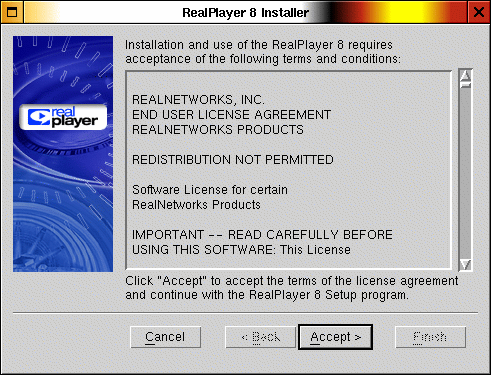Click the license scrollbar track below thumb
491x375 pixels.
tap(465, 173)
